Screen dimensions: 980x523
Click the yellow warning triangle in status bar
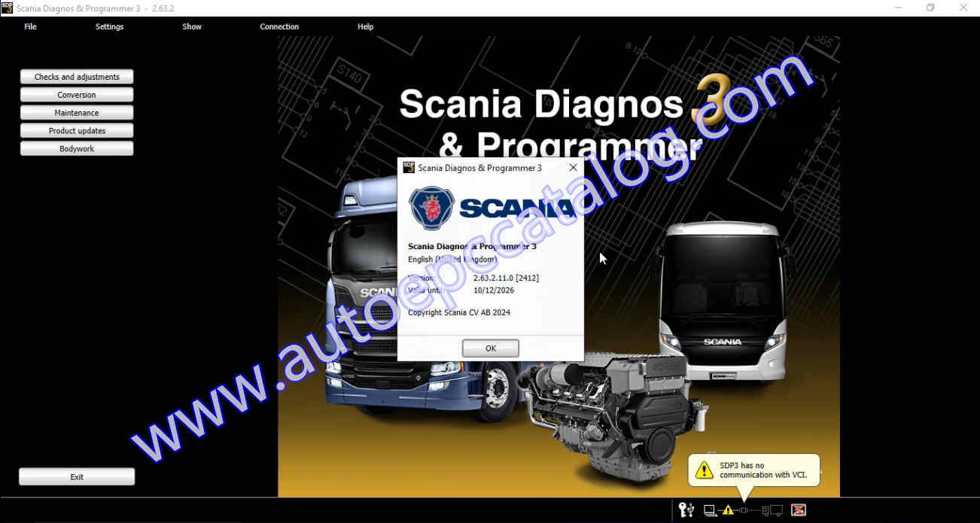[727, 509]
